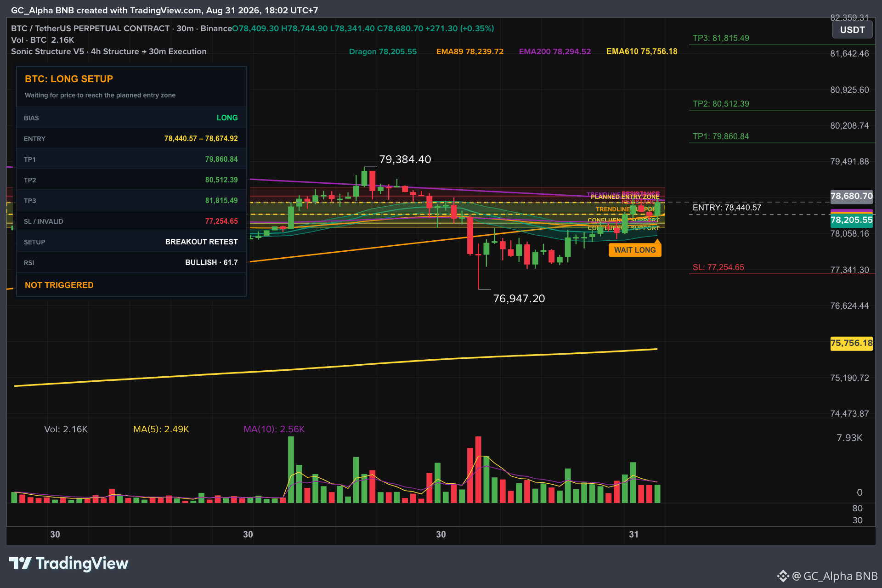882x588 pixels.
Task: Click the 74,473.87 price axis level
Action: click(x=849, y=414)
